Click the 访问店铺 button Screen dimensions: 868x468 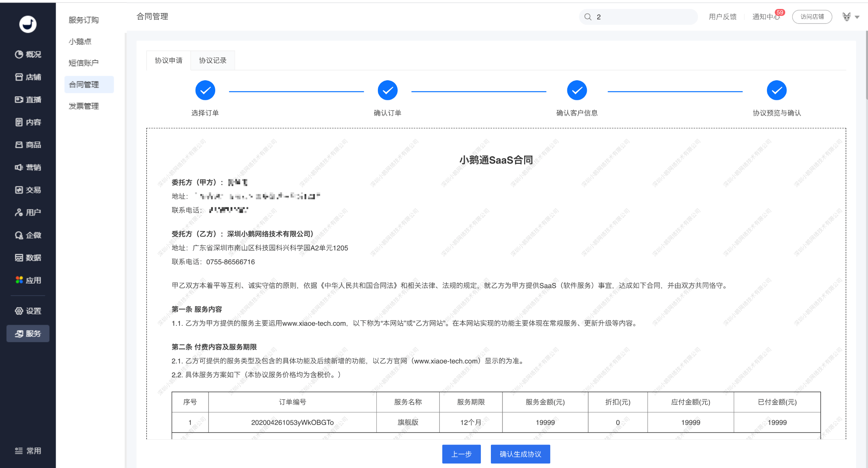tap(812, 17)
